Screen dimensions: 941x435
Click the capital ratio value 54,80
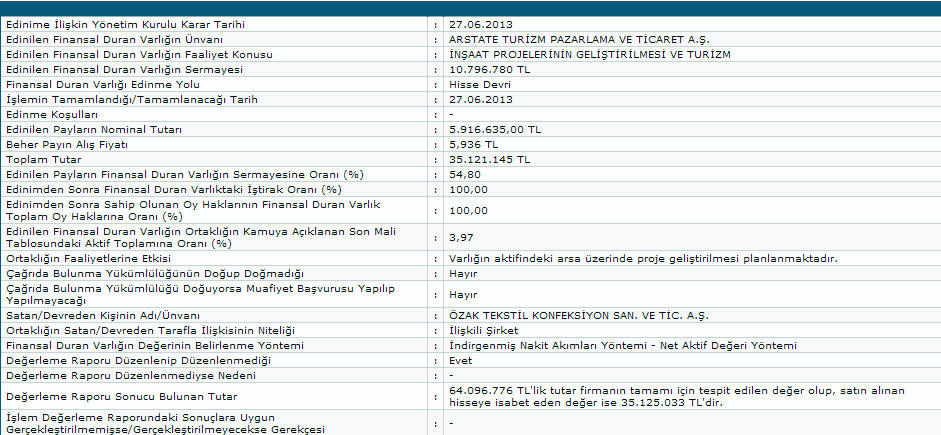tap(465, 174)
